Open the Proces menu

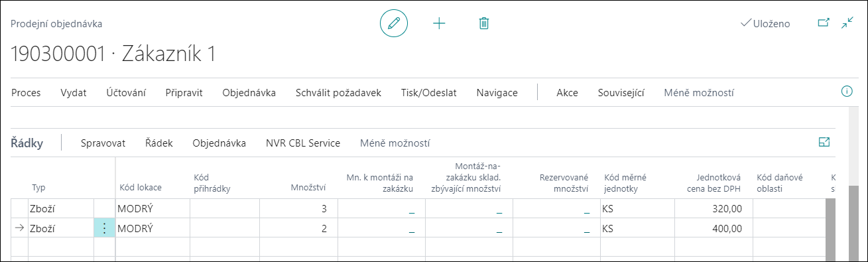26,93
